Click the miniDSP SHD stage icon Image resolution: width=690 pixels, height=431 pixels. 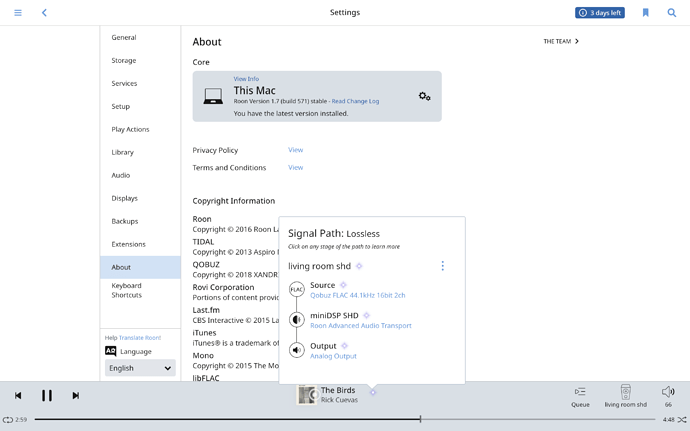click(x=297, y=320)
